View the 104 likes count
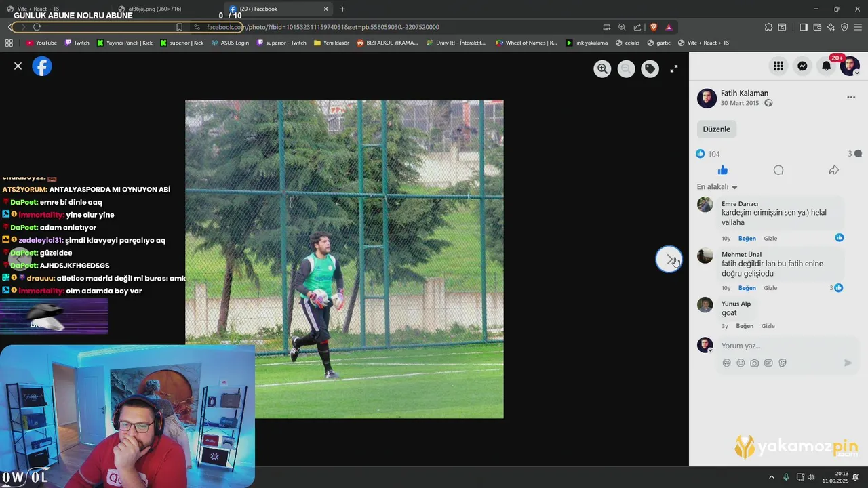The height and width of the screenshot is (488, 868). click(708, 154)
